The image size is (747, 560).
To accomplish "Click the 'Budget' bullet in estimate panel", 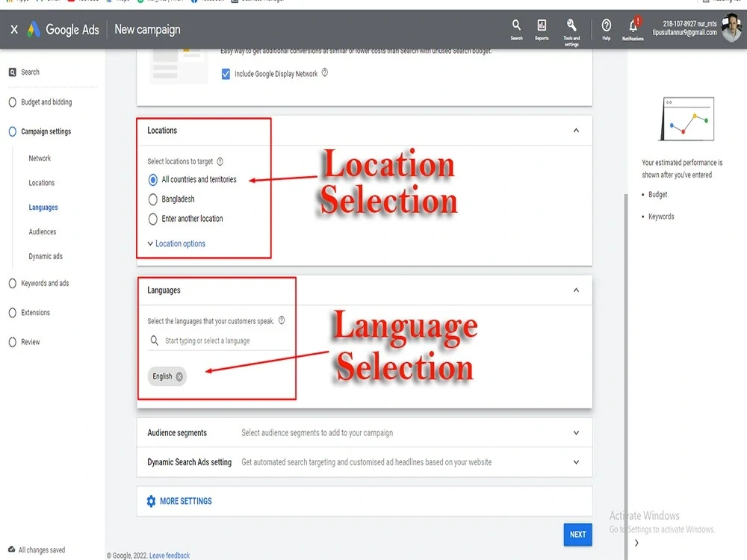I will [658, 195].
